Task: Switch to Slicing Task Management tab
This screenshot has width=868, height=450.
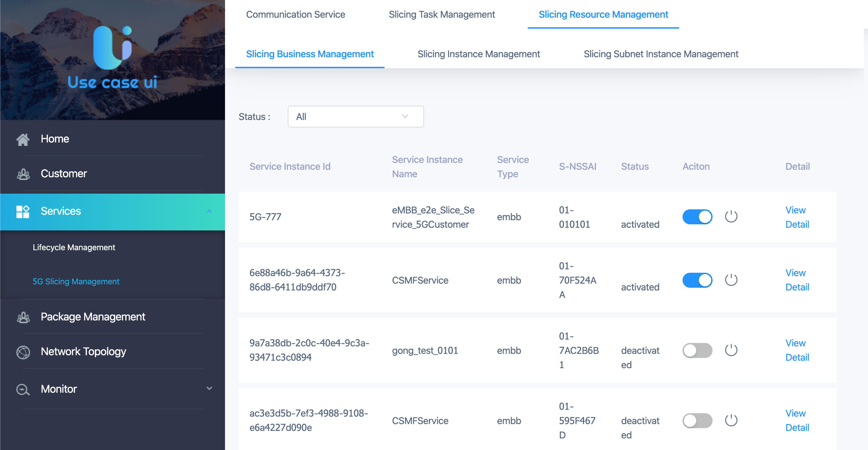Action: 442,14
